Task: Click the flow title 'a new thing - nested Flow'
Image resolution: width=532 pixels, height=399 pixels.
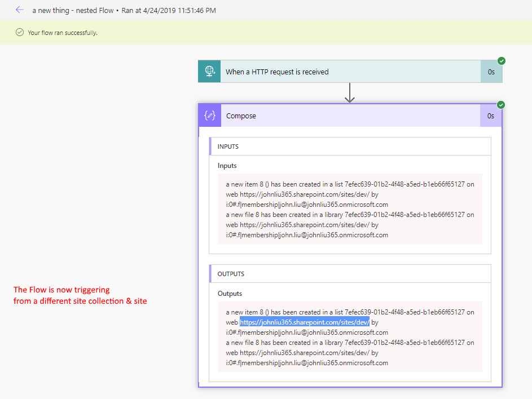Action: point(74,10)
